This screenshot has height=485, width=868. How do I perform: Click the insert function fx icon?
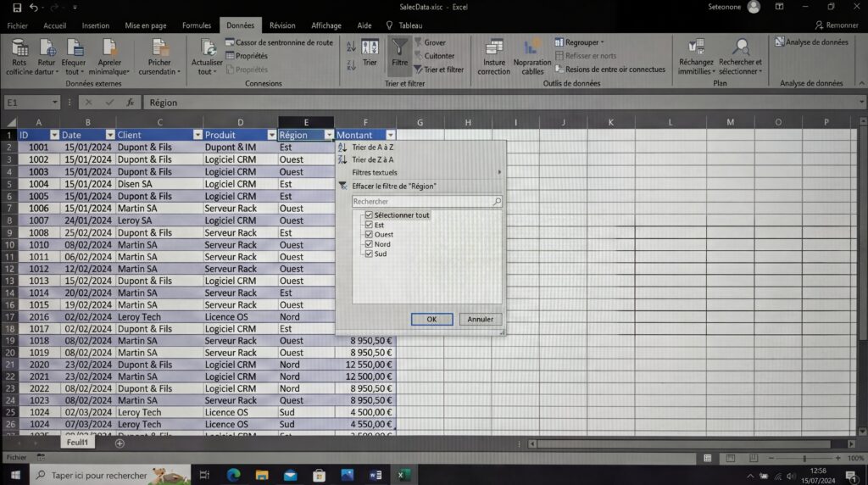click(130, 103)
